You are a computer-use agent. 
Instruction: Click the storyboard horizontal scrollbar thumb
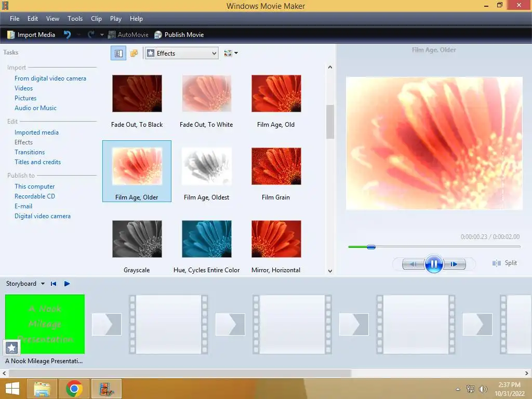pos(180,373)
